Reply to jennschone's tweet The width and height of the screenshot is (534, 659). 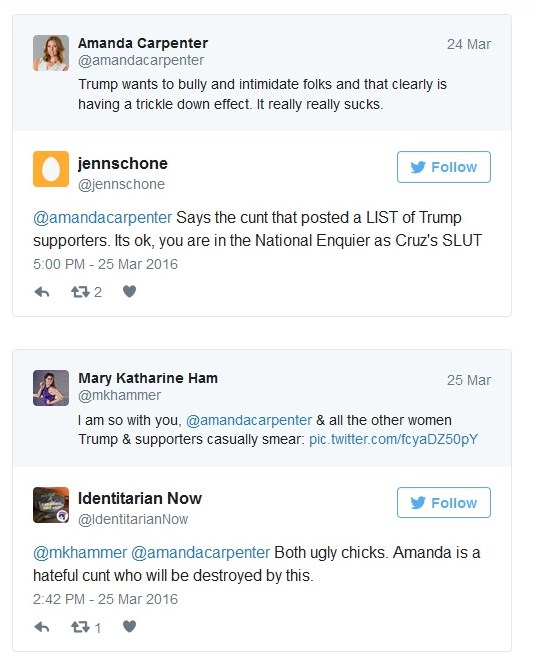[x=42, y=292]
